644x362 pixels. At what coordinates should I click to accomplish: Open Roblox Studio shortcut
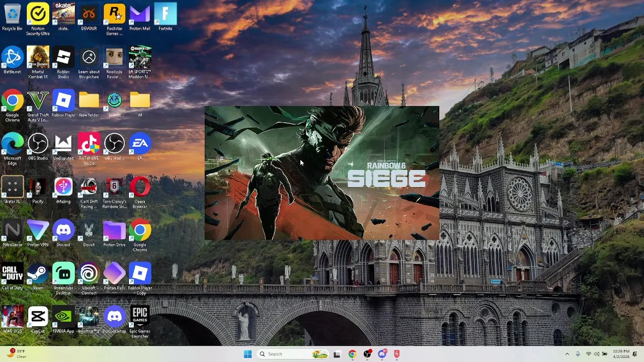(63, 63)
